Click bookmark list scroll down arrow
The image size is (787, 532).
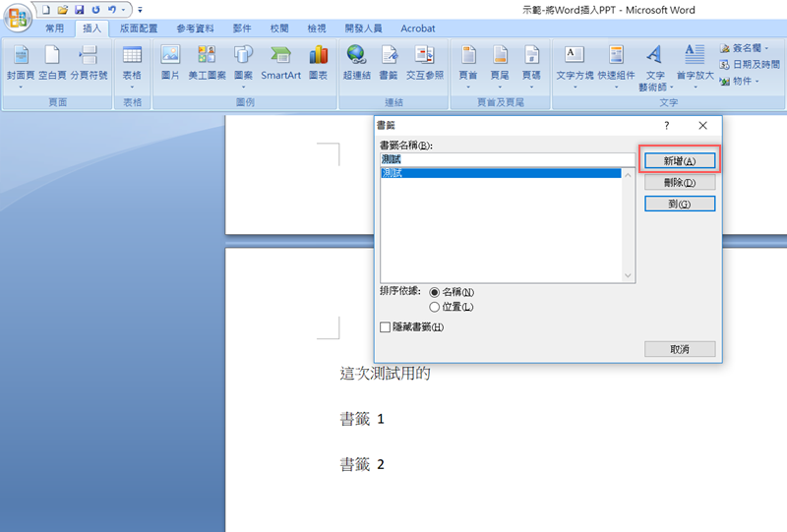[x=628, y=275]
